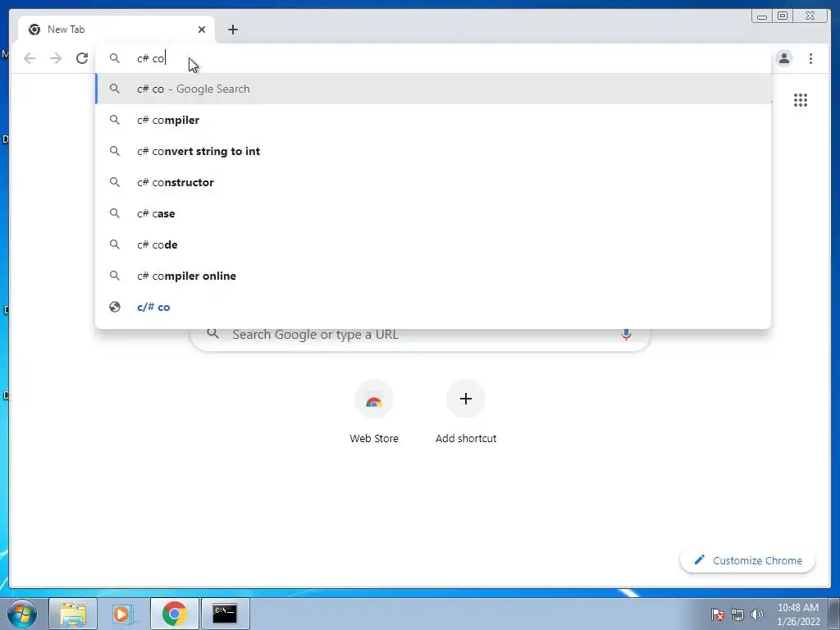This screenshot has height=630, width=840.
Task: Click the address bar text field
Action: [x=433, y=58]
